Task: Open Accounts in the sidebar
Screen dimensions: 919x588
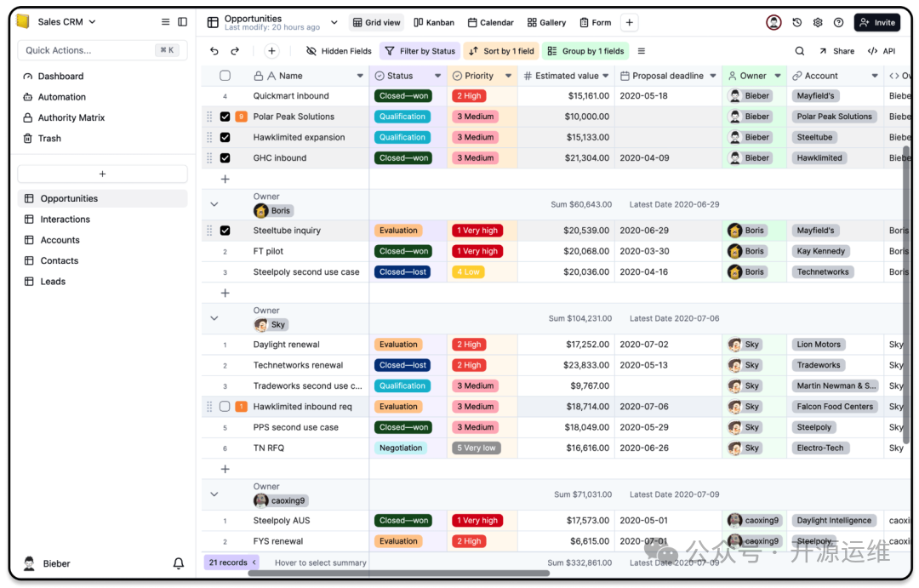Action: click(x=60, y=240)
